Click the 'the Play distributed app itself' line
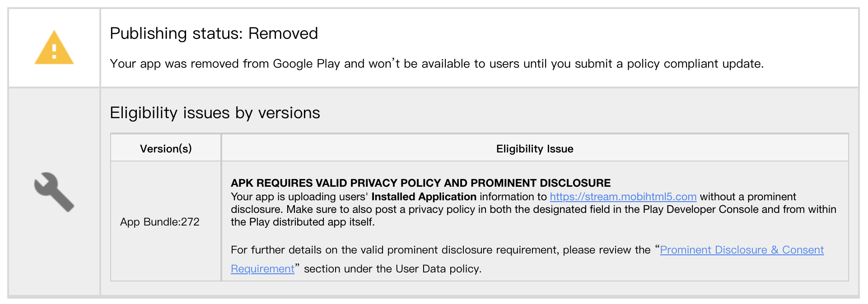 click(x=303, y=222)
